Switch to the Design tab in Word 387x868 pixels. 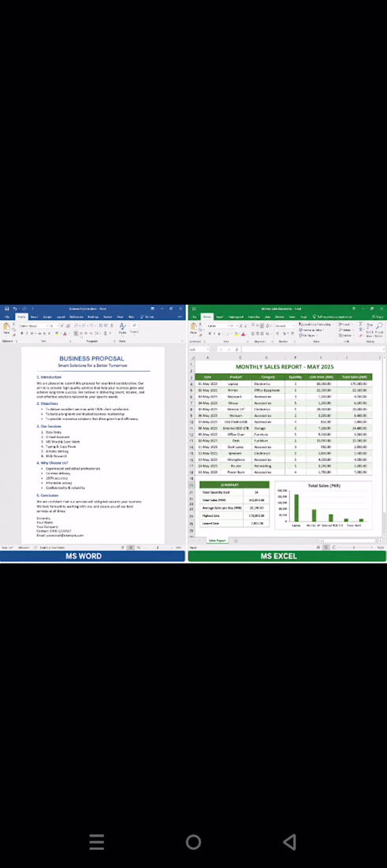pos(47,316)
